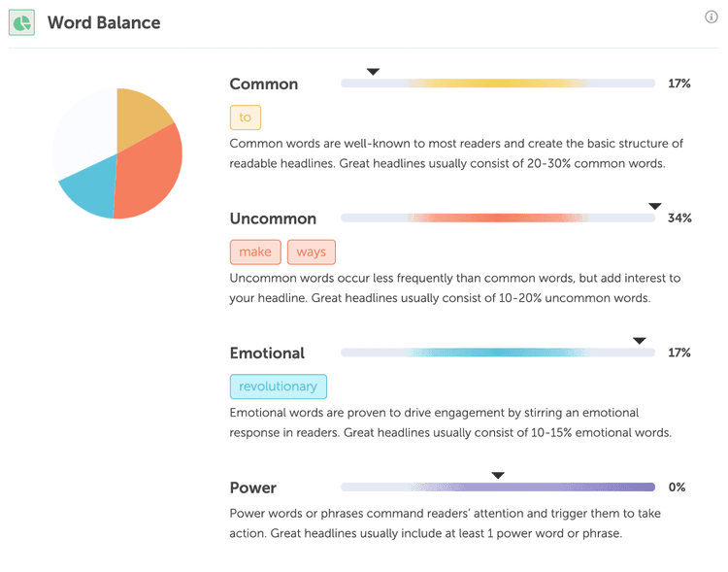This screenshot has width=728, height=572.
Task: Click the Common bar triangle marker
Action: point(373,72)
